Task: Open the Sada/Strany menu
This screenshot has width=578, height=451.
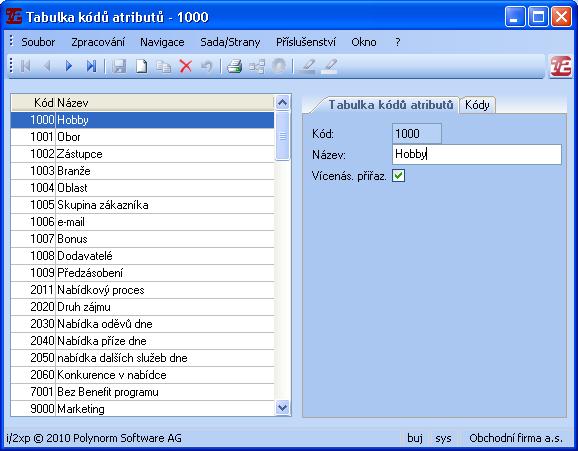Action: [x=230, y=42]
